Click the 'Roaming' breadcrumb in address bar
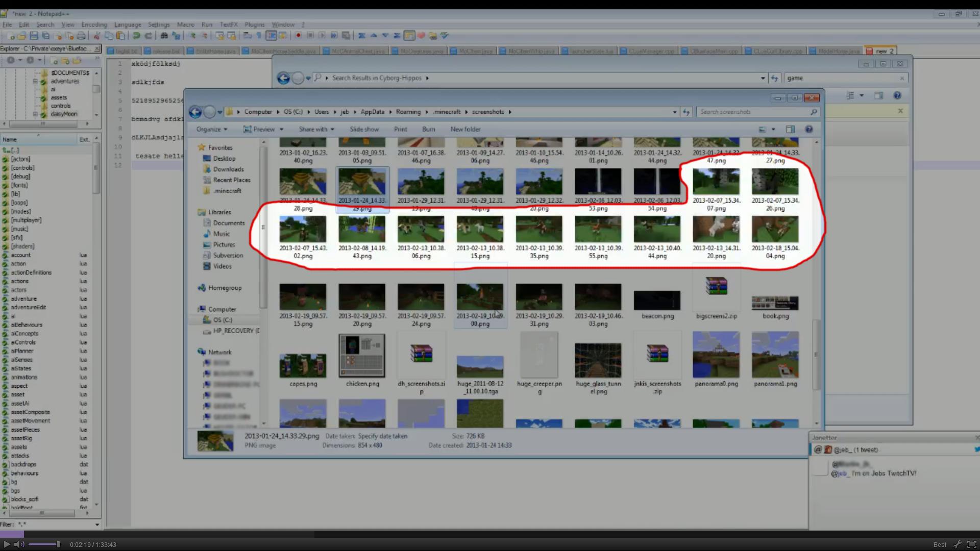Screen dimensions: 980x551 (x=408, y=112)
